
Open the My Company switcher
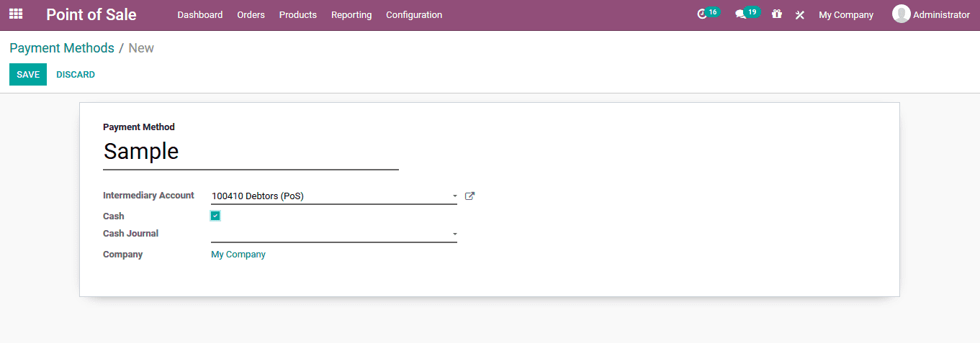(x=846, y=14)
